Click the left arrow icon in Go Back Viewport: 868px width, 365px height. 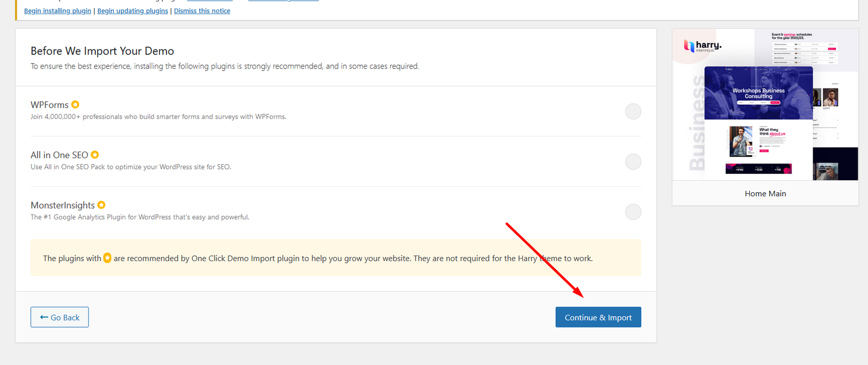click(x=44, y=317)
